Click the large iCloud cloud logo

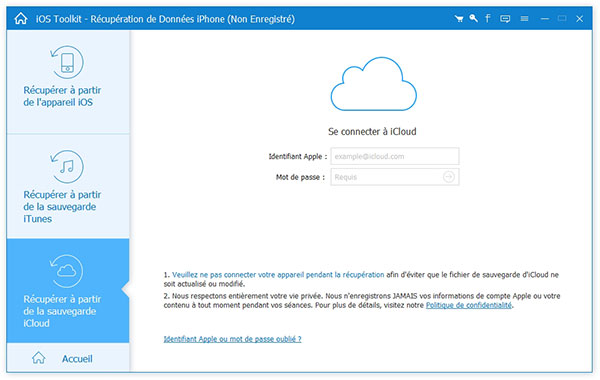tap(373, 84)
